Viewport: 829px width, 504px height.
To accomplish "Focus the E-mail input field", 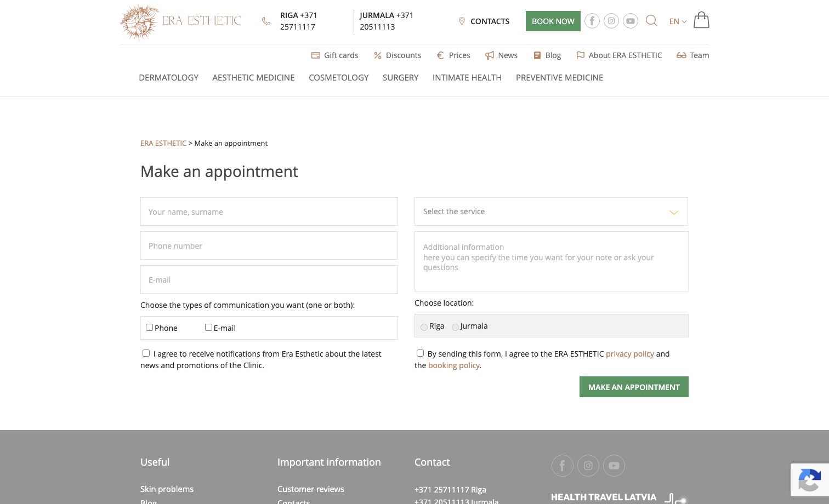I will (x=269, y=279).
